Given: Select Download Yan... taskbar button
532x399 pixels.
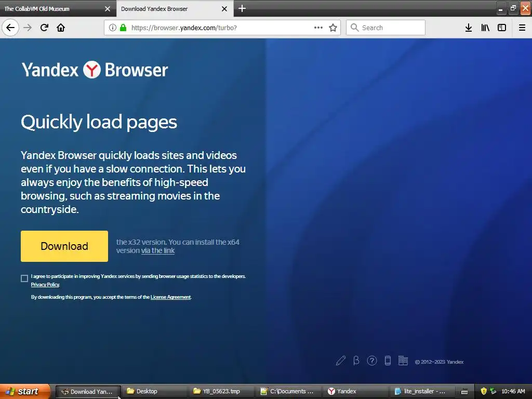Looking at the screenshot, I should 88,391.
